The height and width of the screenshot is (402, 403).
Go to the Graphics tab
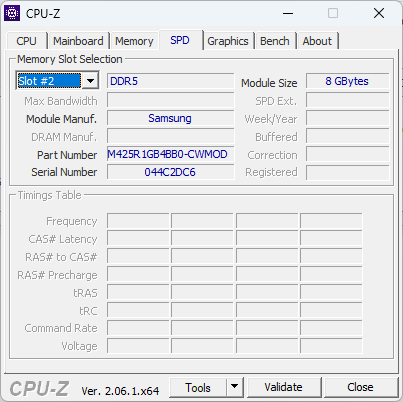point(228,41)
